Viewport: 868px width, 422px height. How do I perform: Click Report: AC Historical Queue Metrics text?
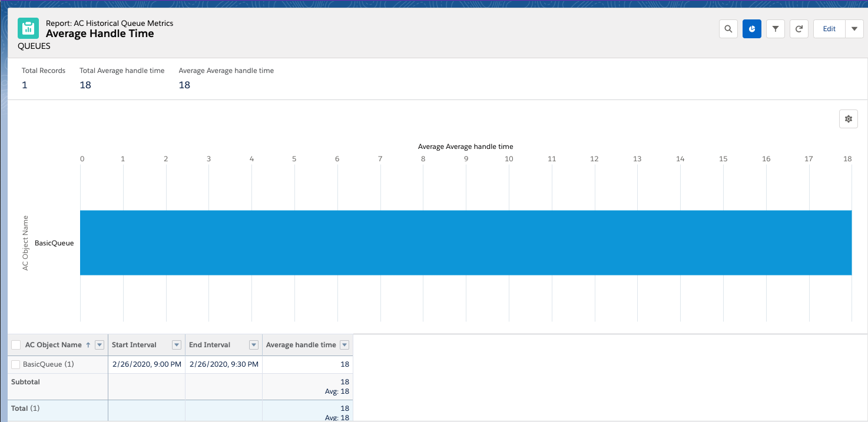[x=110, y=23]
